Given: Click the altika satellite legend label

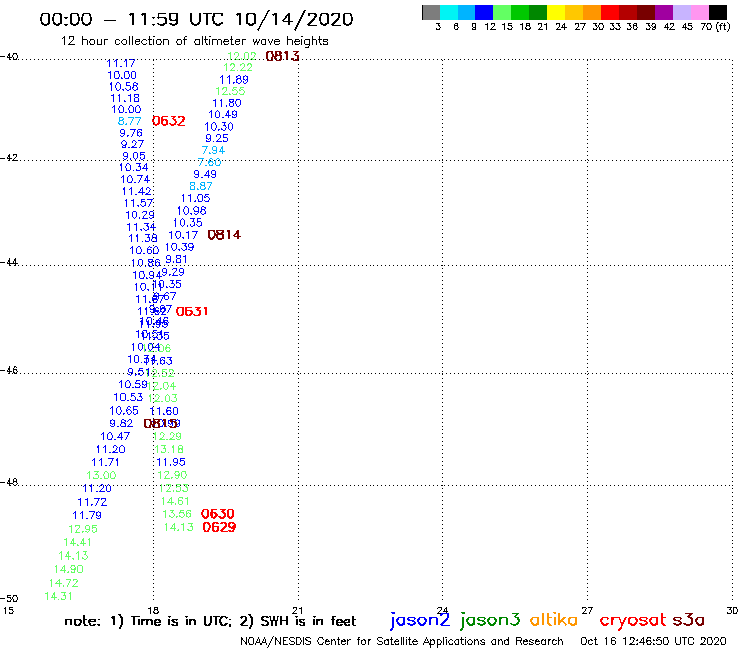Looking at the screenshot, I should [x=554, y=619].
